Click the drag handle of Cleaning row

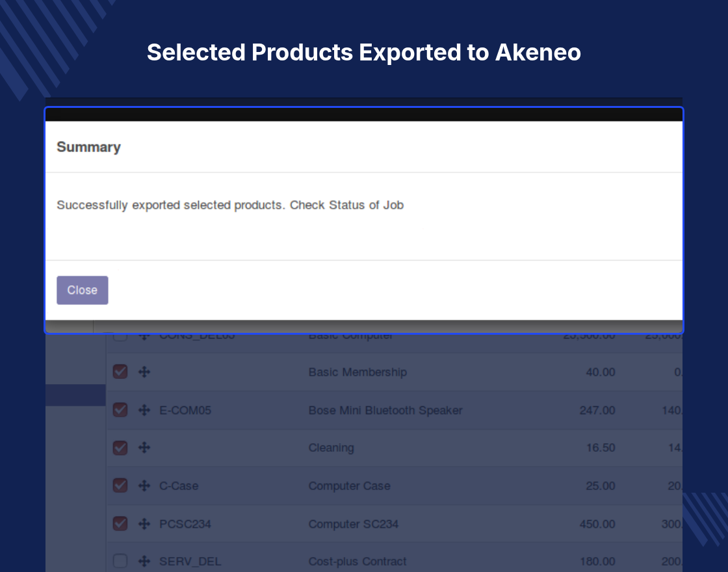144,448
